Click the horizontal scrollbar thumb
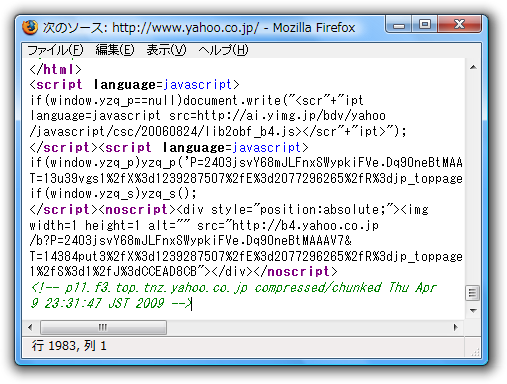507x384 pixels. (103, 327)
